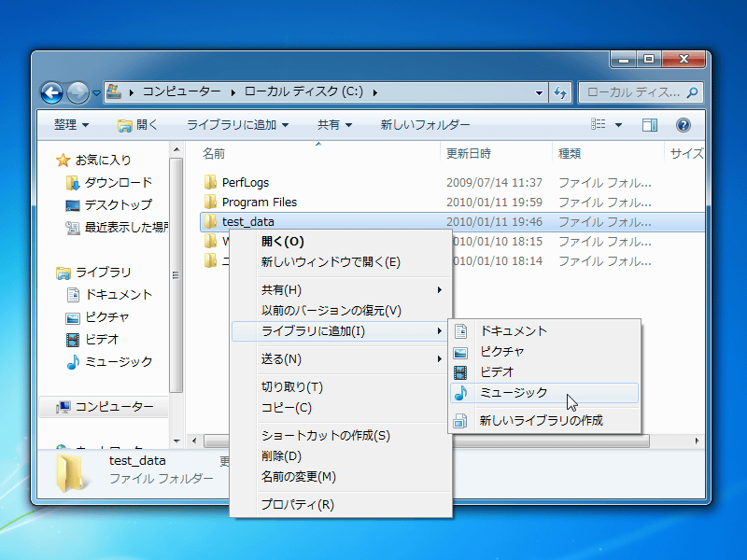Click navigation pane scroll down arrow

coord(176,441)
